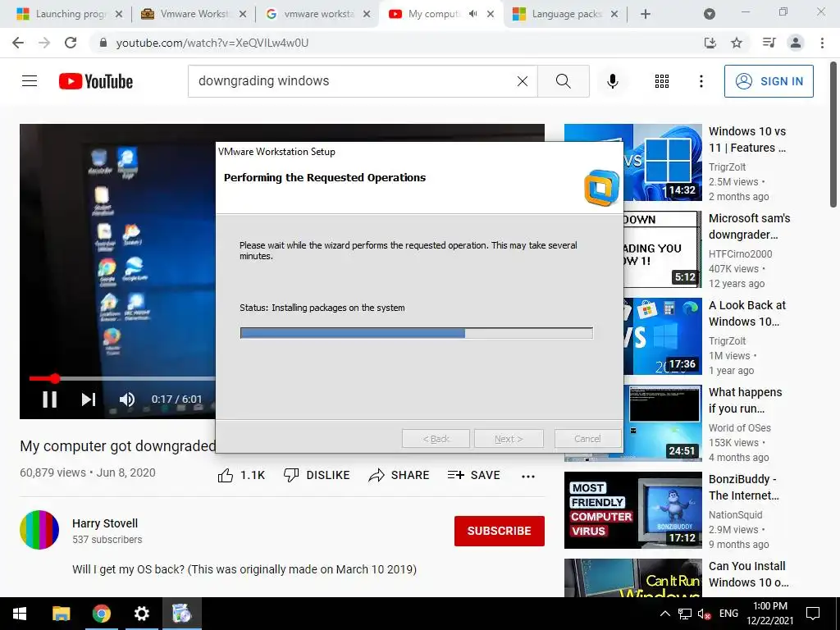Open What happens if you run video
This screenshot has width=840, height=630.
pyautogui.click(x=745, y=400)
